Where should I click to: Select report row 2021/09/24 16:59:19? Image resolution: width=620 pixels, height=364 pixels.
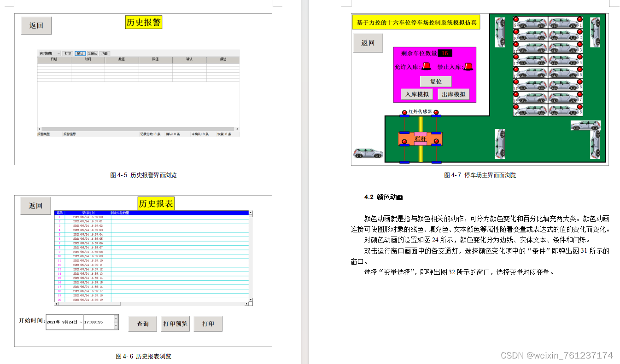(152, 300)
